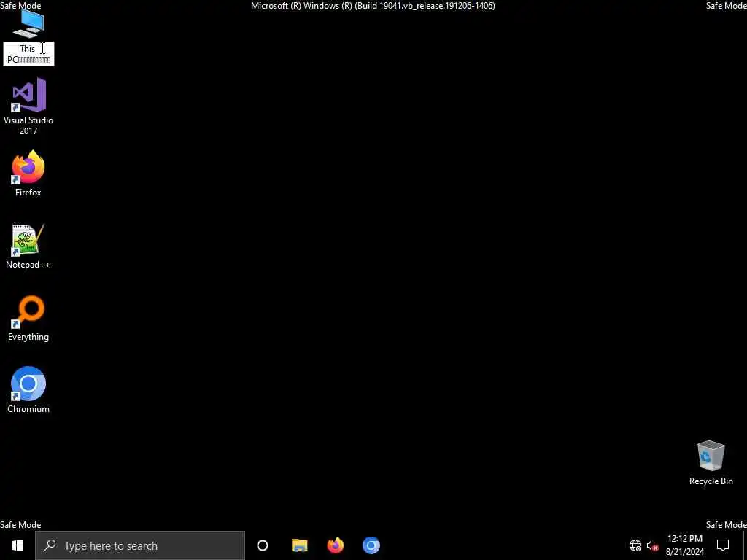Open network status in system tray
This screenshot has height=560, width=747.
point(635,545)
